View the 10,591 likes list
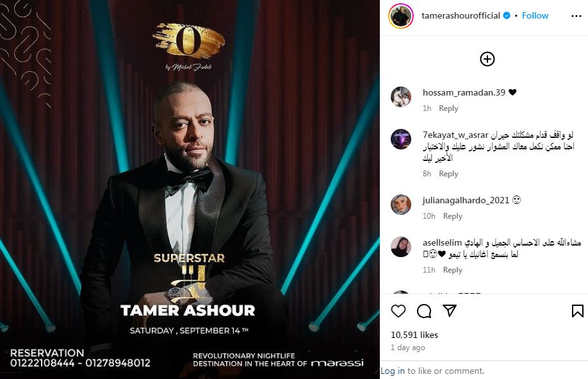Image resolution: width=588 pixels, height=379 pixels. tap(414, 335)
